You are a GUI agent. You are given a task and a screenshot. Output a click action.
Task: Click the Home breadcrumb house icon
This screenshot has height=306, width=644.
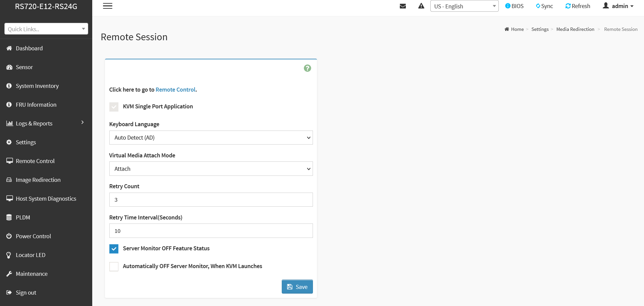tap(507, 29)
